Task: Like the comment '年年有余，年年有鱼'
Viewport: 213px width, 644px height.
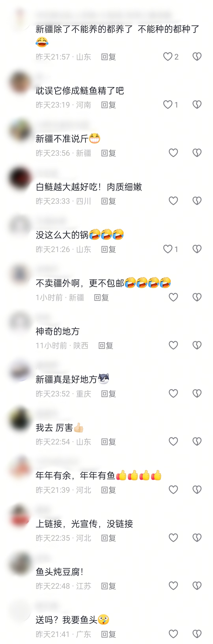Action: (x=173, y=490)
